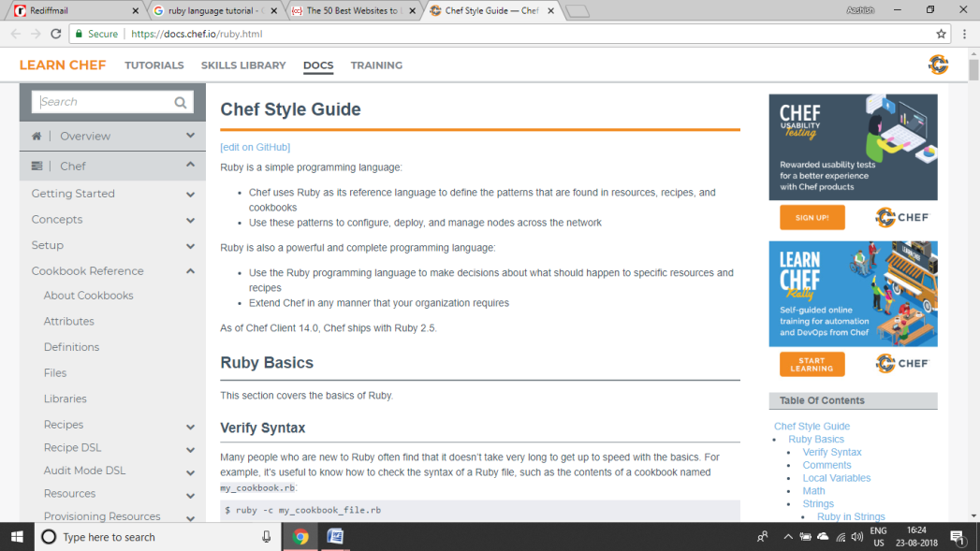
Task: Open Word from the taskbar
Action: [x=335, y=537]
